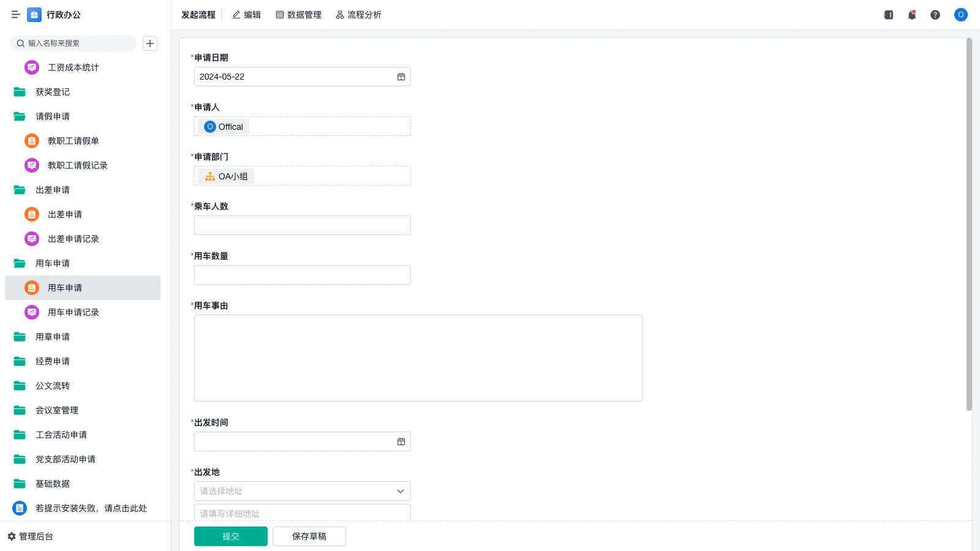Screen dimensions: 980x551
Task: Click the detailed address input field
Action: (303, 512)
